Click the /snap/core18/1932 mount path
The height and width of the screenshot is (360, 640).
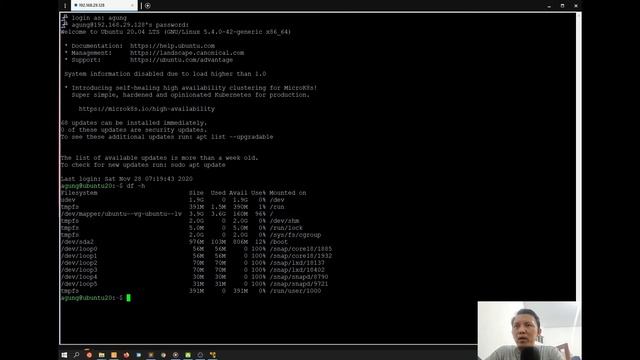pyautogui.click(x=301, y=256)
